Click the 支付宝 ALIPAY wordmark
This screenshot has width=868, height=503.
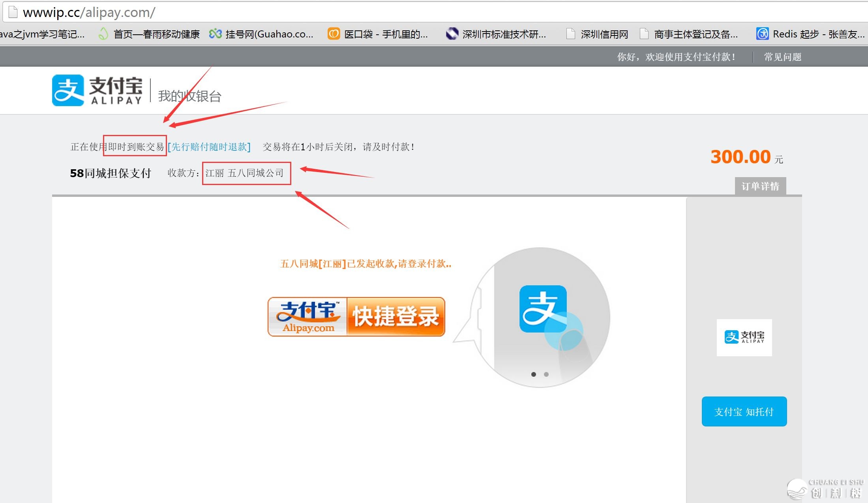pos(116,90)
